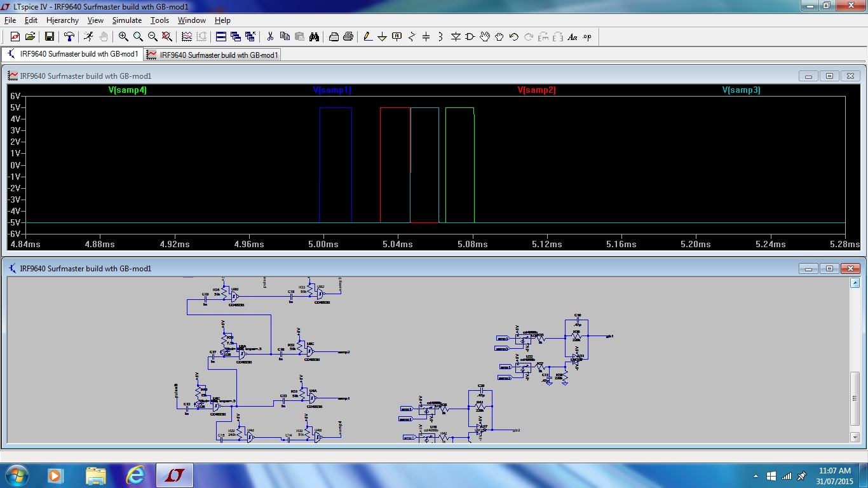
Task: Click the schematic scrollbar down arrow
Action: [855, 437]
